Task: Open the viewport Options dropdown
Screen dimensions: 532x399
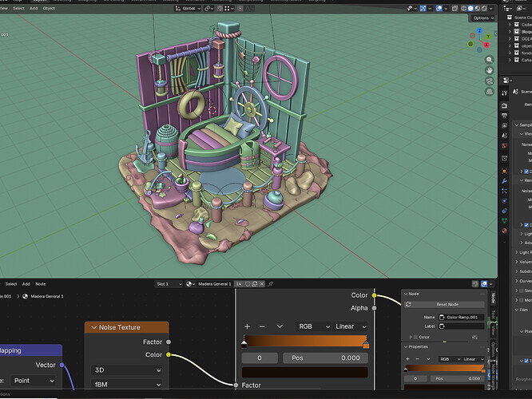Action: tap(483, 18)
